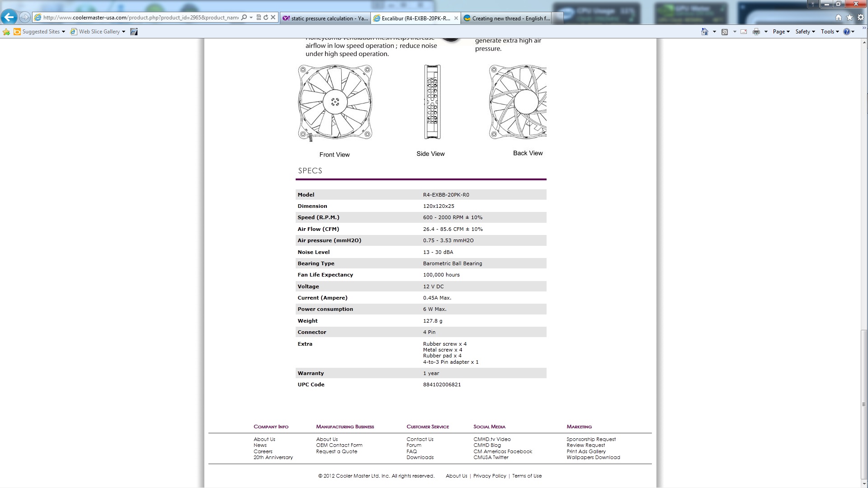868x488 pixels.
Task: Open the gear settings icon
Action: coord(860,18)
